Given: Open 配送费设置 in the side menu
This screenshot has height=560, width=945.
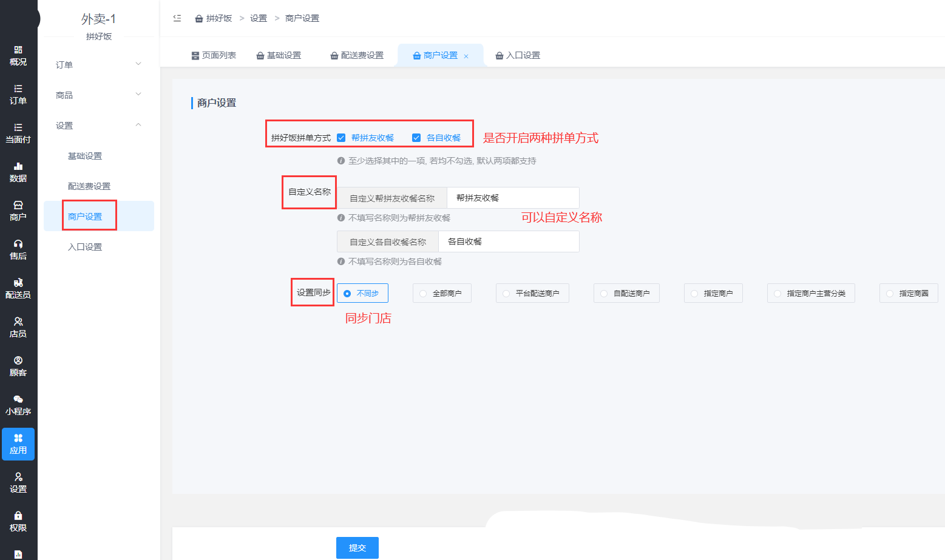Looking at the screenshot, I should (99, 186).
